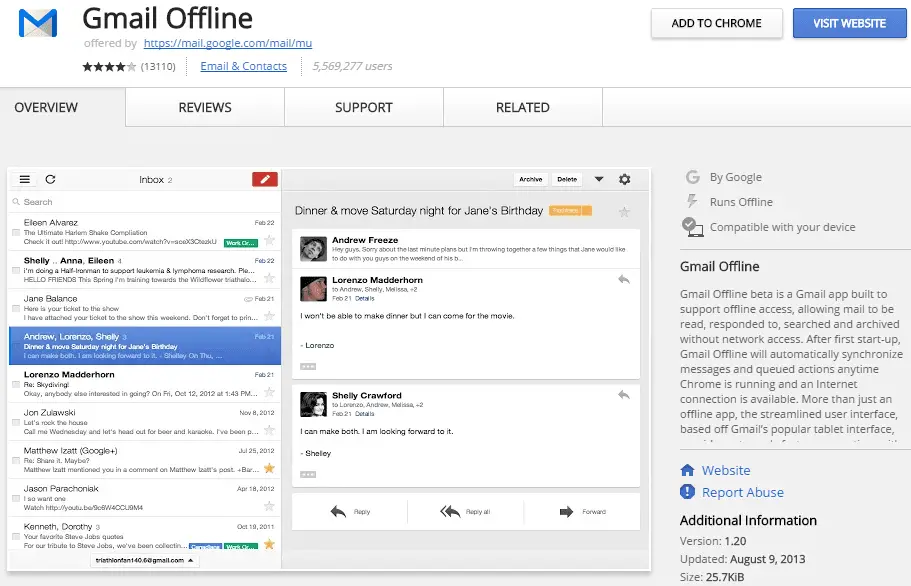Show Details of Shelly Crawford message

[364, 414]
